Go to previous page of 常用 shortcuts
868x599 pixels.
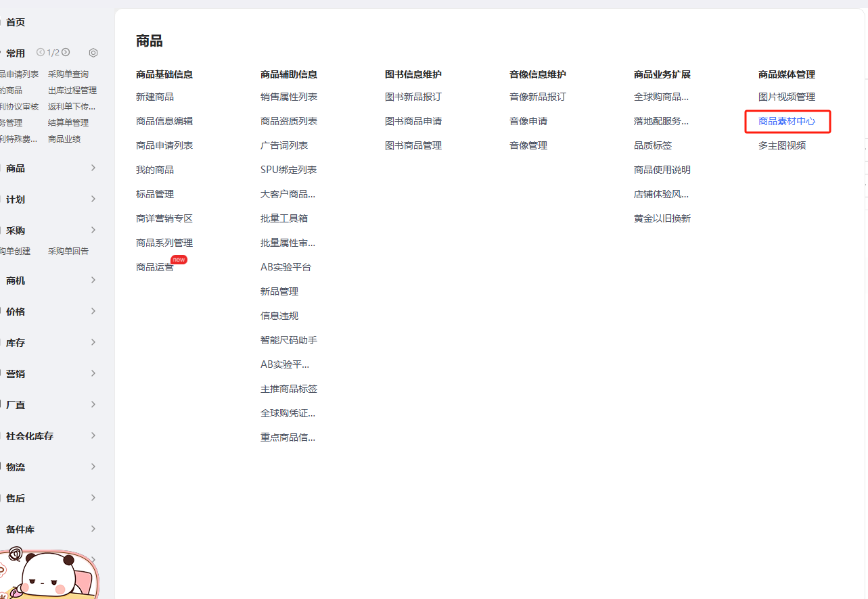(41, 52)
